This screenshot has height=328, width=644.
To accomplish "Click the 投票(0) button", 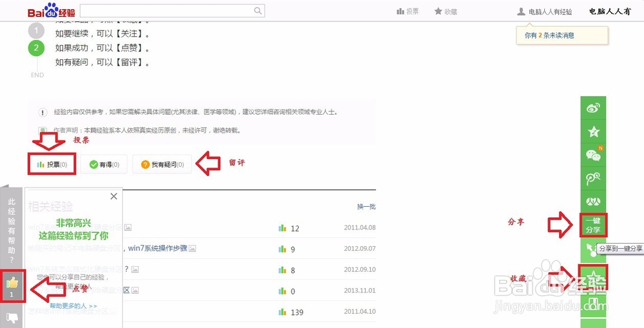I will click(x=52, y=164).
